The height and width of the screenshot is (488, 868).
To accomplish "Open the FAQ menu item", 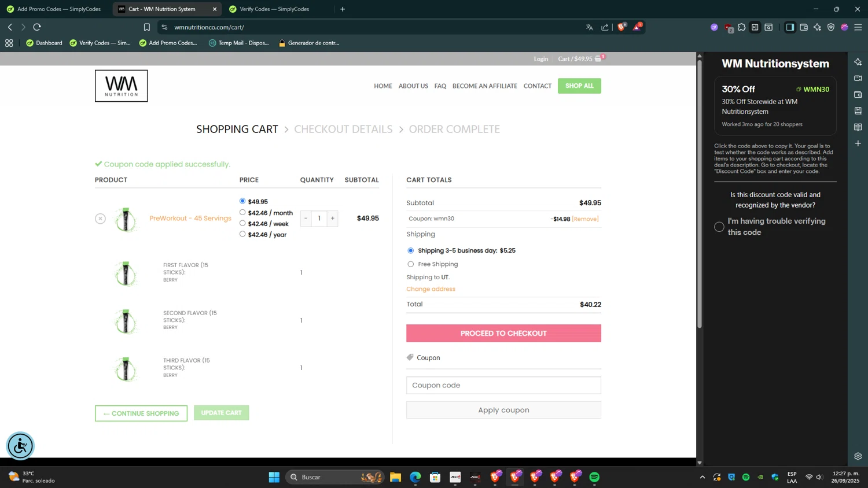I will coord(440,86).
